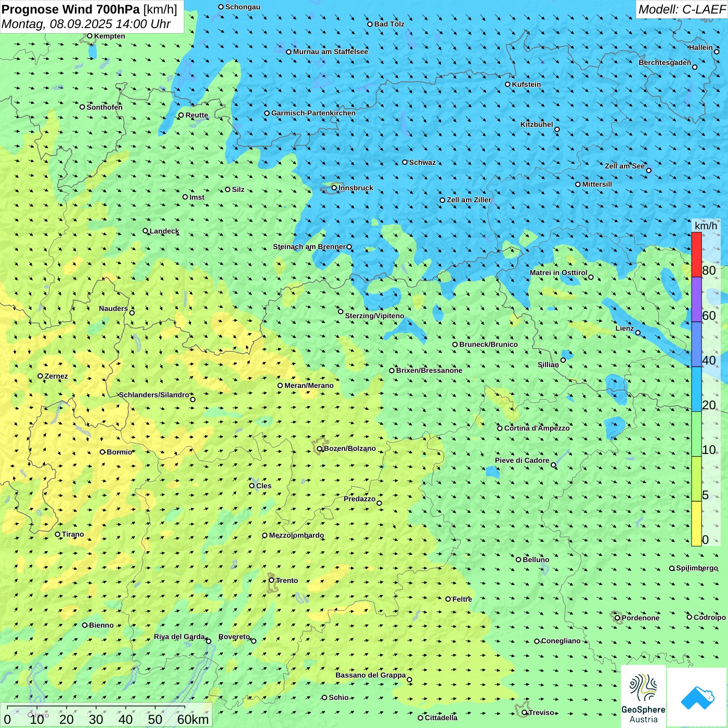Click the Garmisch-Partenkirchen marker

[x=267, y=113]
